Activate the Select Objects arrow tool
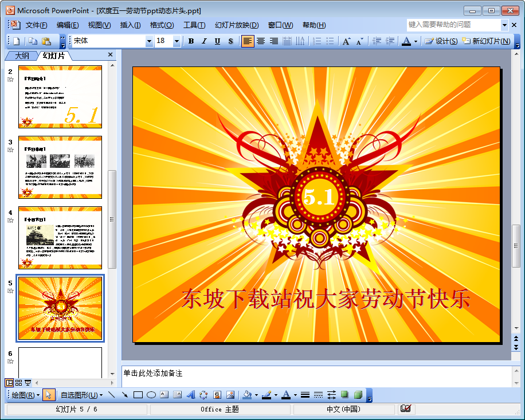Screen dimensions: 525x420 [49, 395]
